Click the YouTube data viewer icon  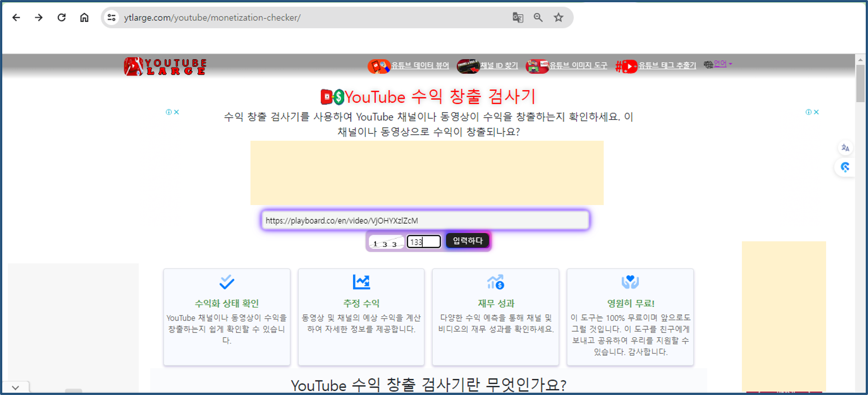[379, 66]
